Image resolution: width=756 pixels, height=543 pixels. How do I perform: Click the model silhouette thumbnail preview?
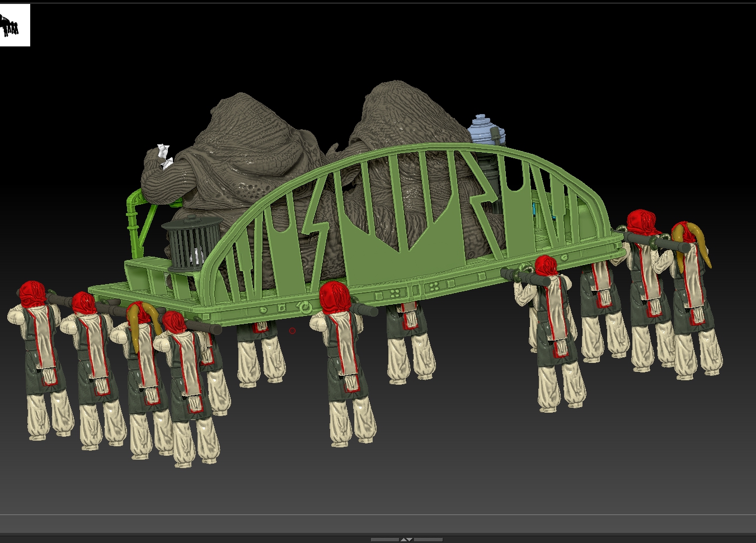point(15,25)
